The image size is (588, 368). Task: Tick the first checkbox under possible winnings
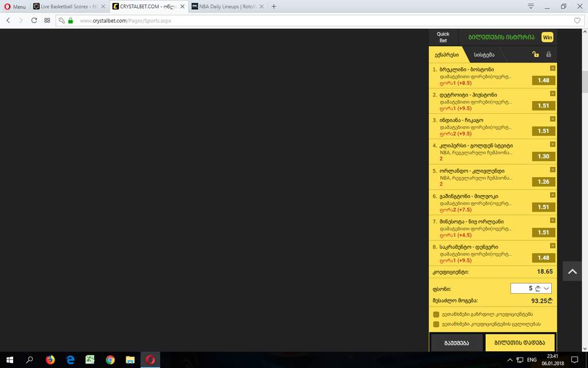[436, 315]
